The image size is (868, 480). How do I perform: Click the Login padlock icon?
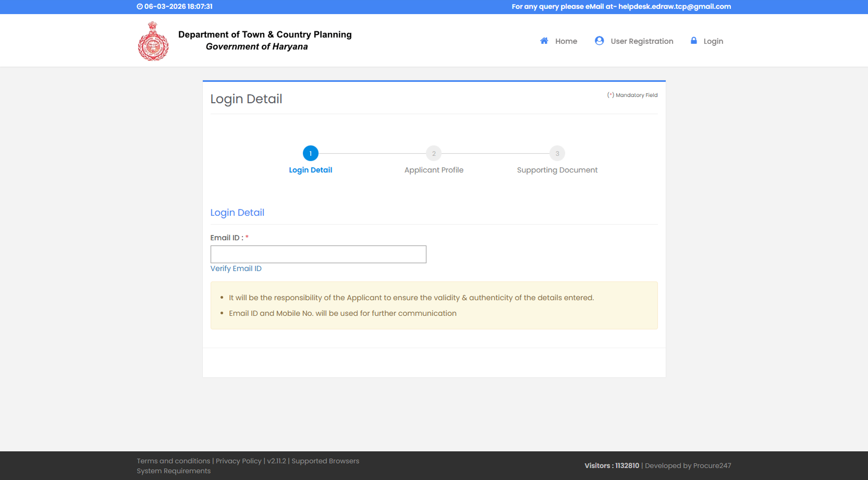[x=693, y=41]
